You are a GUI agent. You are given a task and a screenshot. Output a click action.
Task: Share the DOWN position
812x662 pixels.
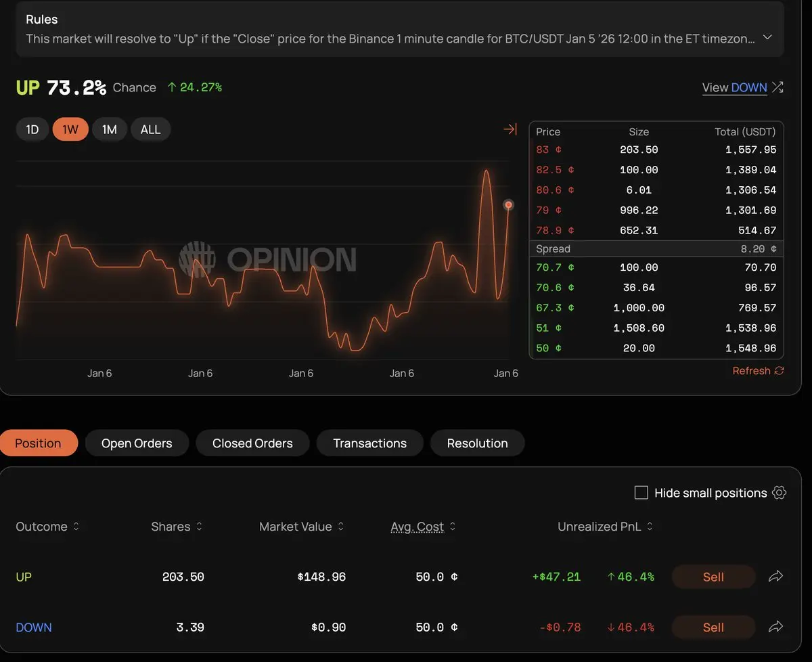(775, 627)
